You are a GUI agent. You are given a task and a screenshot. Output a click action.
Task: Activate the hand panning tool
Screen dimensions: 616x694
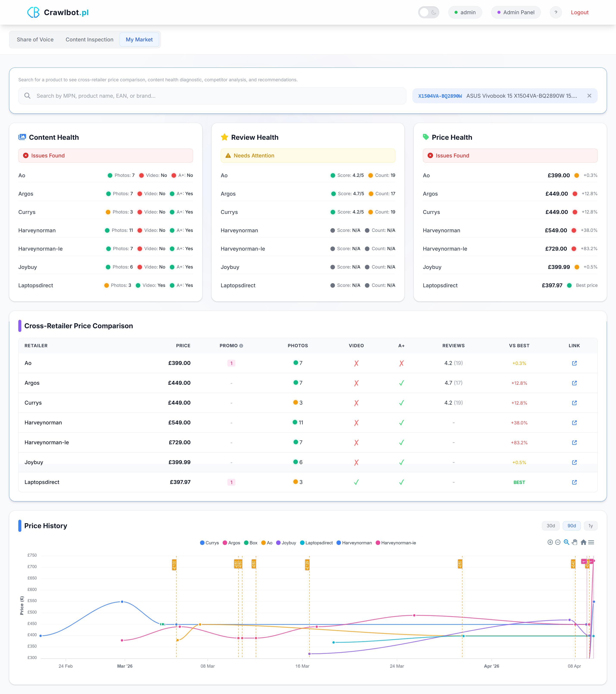pyautogui.click(x=575, y=542)
